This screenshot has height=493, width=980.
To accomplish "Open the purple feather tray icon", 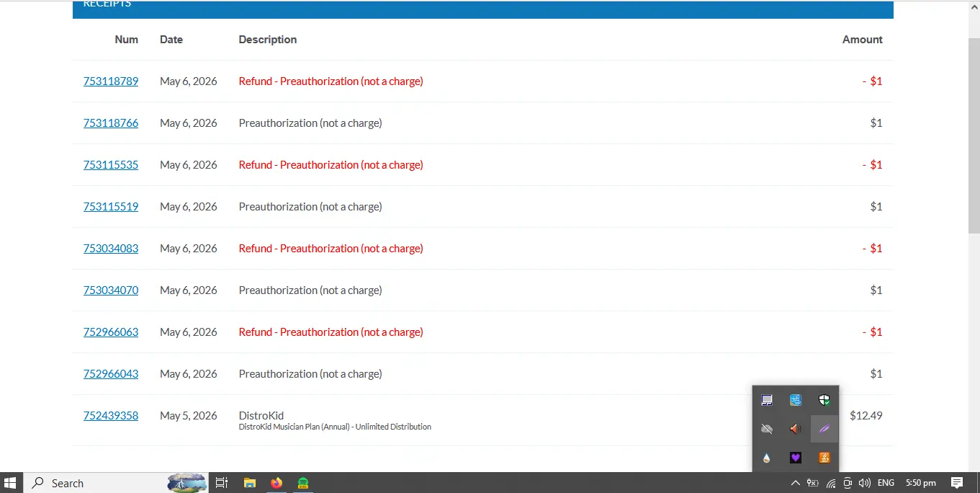I will [x=824, y=429].
